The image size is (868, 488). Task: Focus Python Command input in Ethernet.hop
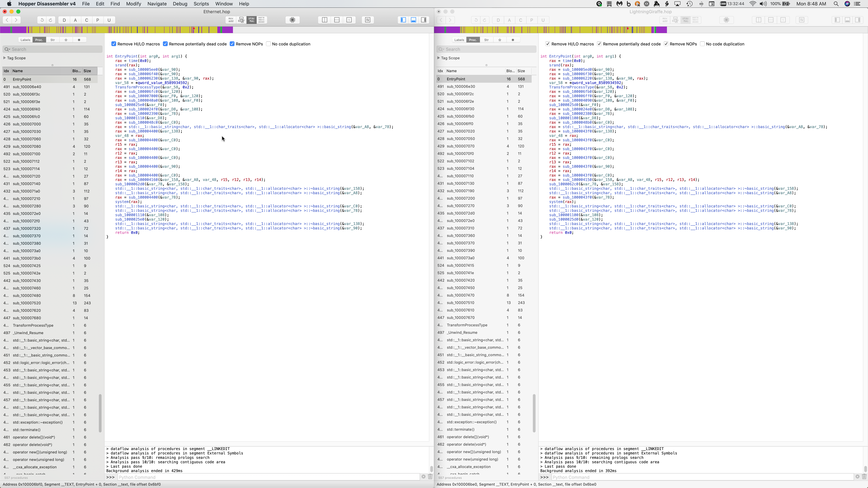click(268, 477)
